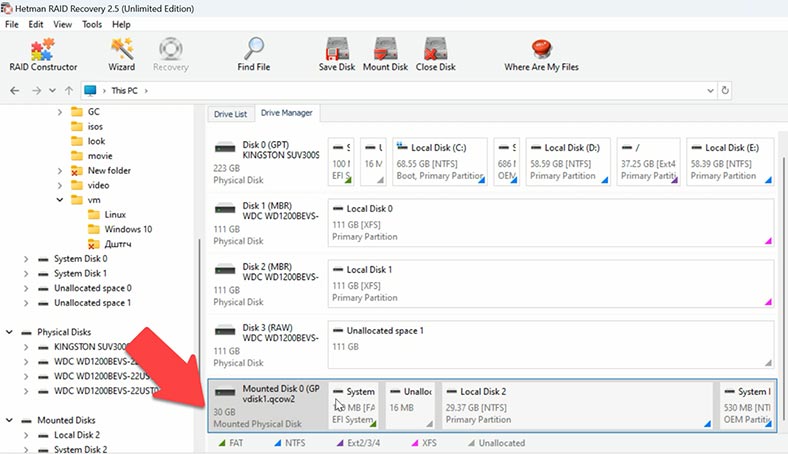Viewport: 788px width, 454px height.
Task: Select Local Disk 0 XFS partition
Action: (551, 222)
